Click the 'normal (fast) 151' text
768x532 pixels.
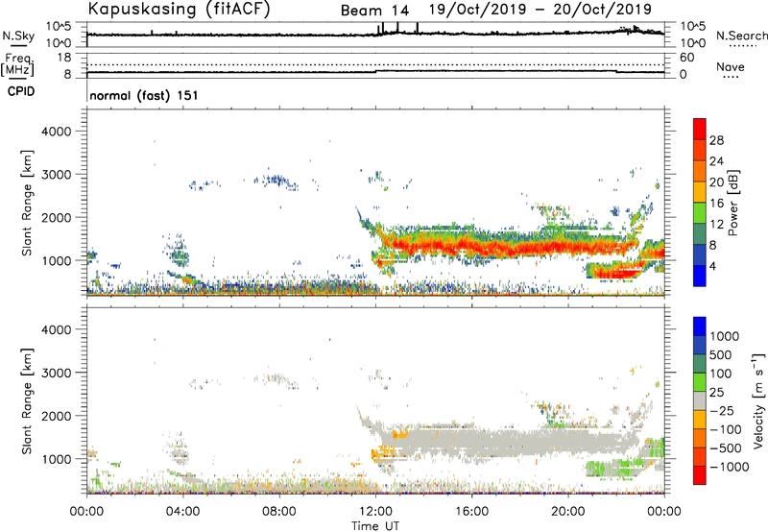143,95
